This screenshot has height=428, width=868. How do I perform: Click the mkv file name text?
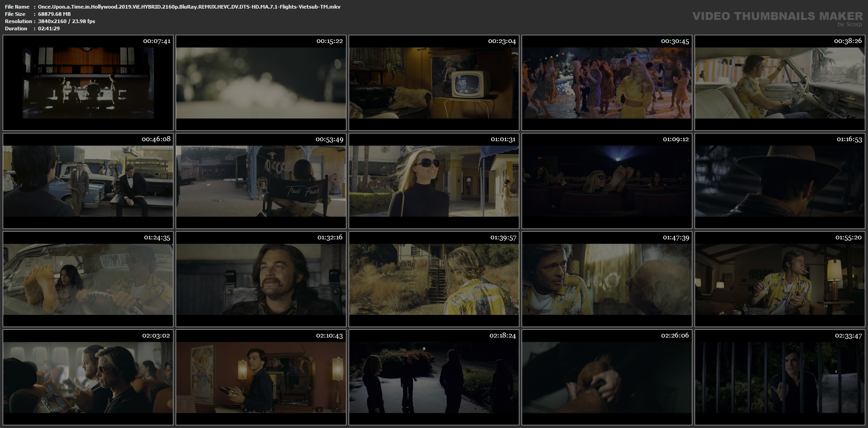coord(189,7)
